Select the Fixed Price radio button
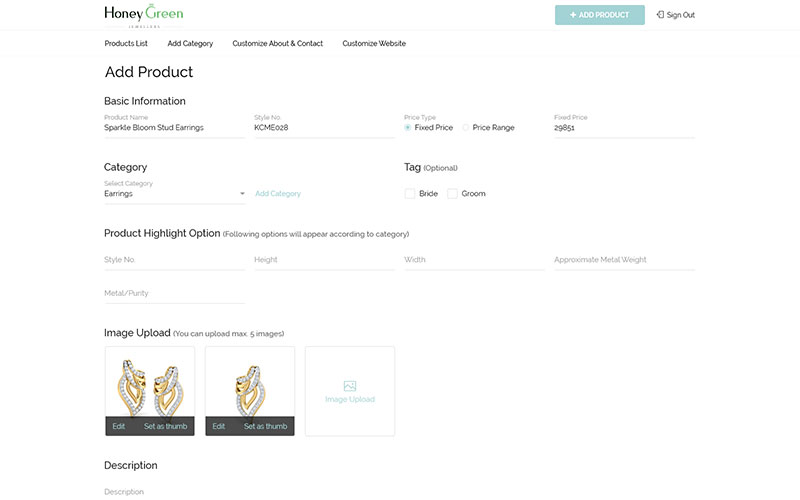This screenshot has height=500, width=800. click(x=408, y=128)
